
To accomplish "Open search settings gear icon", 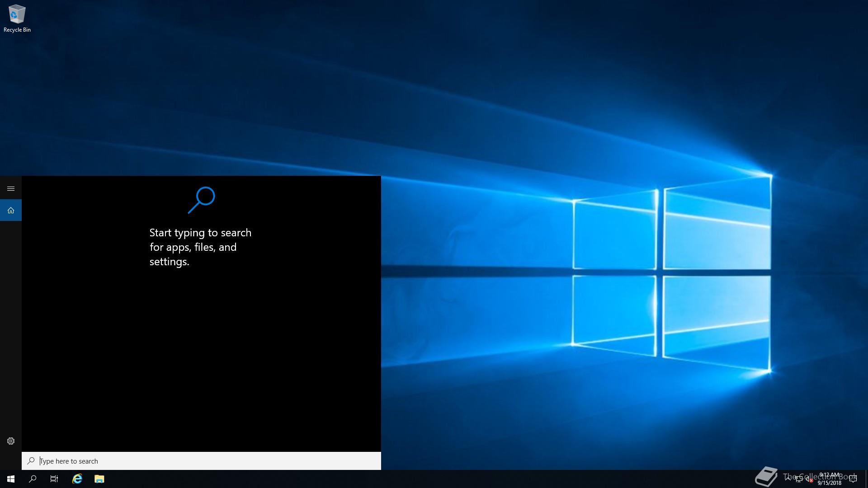I will [11, 441].
